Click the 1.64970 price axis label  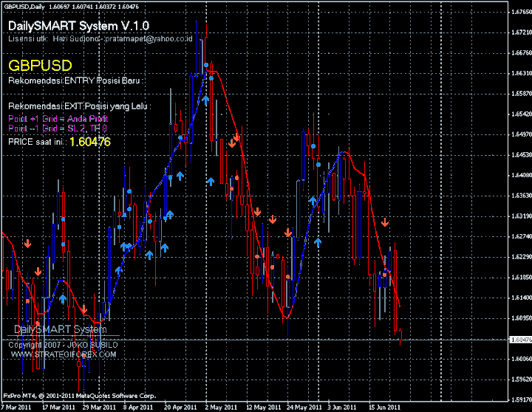click(522, 134)
